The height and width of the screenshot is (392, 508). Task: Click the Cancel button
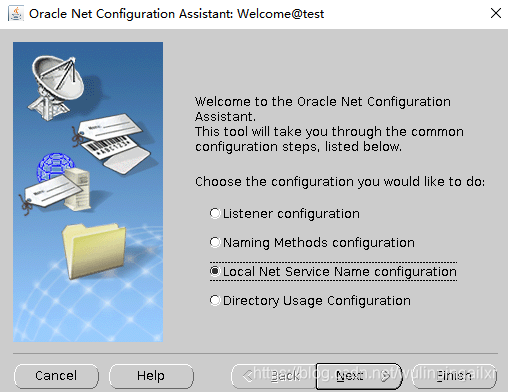pos(56,376)
